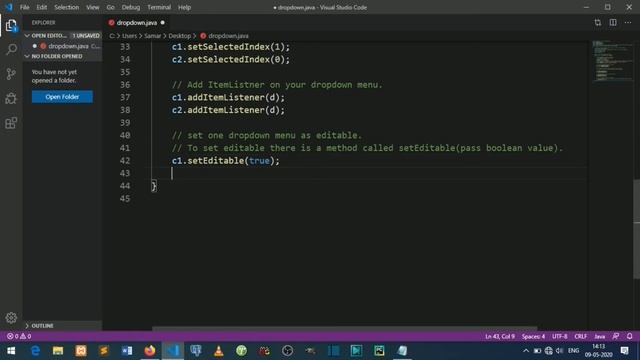Open Source Control view in activity bar

[x=11, y=74]
